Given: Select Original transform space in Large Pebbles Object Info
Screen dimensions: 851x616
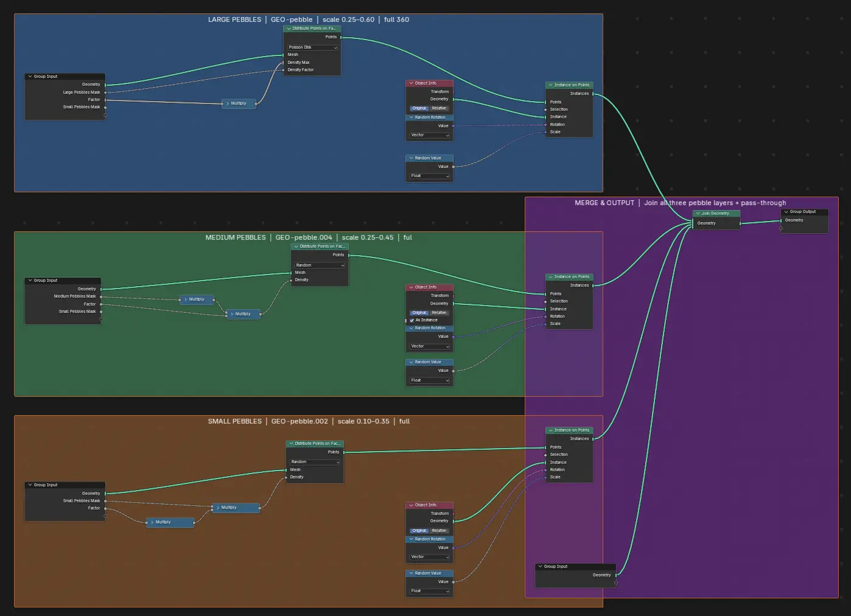Looking at the screenshot, I should pyautogui.click(x=419, y=108).
